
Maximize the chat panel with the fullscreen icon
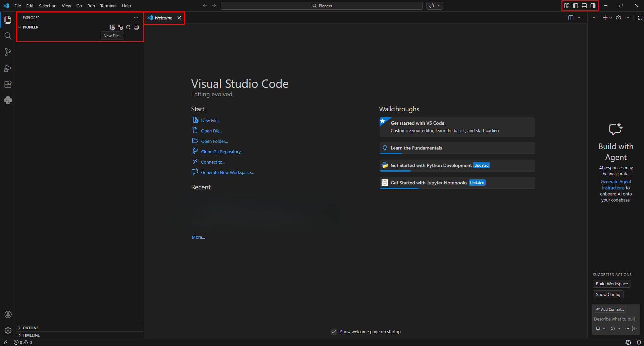[x=640, y=18]
